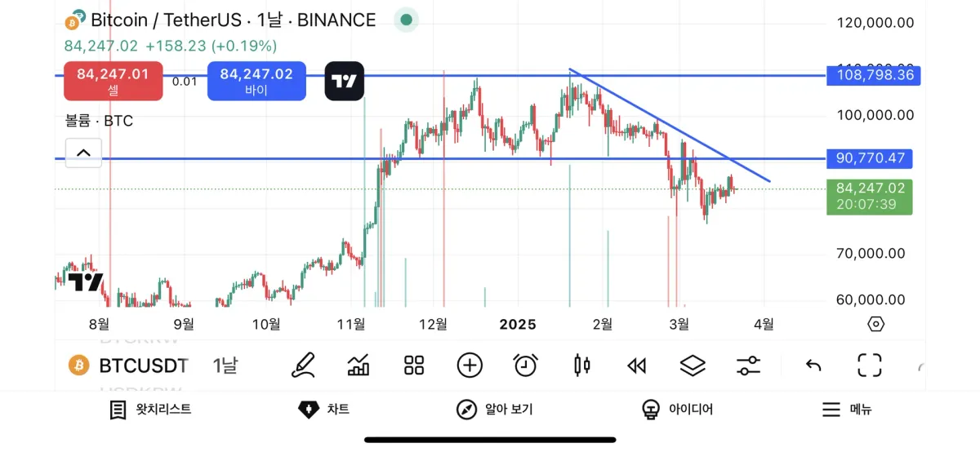Open the chart layout grid

[x=414, y=365]
